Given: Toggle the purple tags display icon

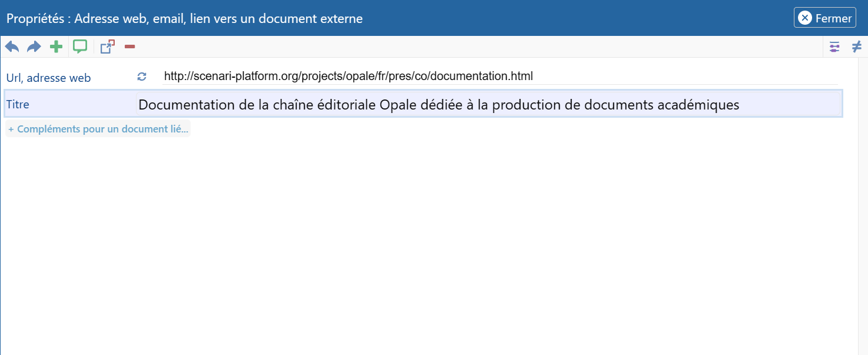Looking at the screenshot, I should click(834, 47).
